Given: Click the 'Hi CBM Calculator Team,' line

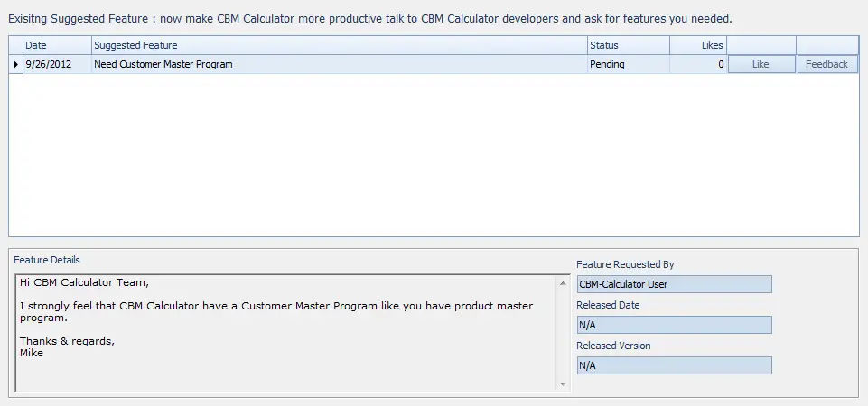Looking at the screenshot, I should point(84,282).
